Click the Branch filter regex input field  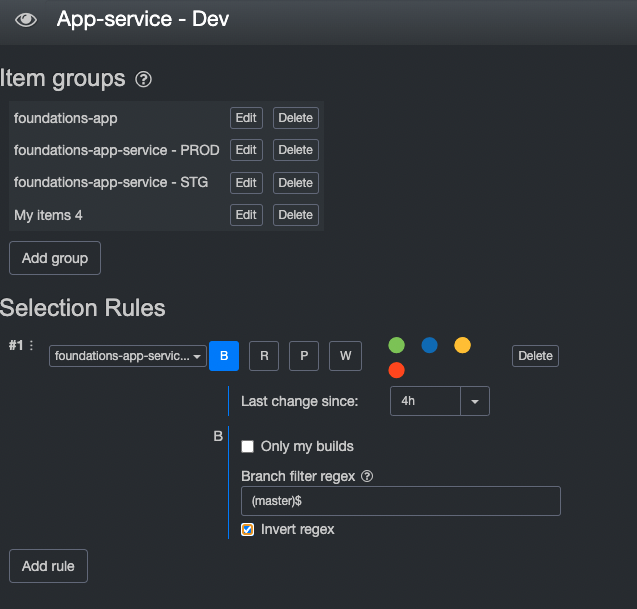tap(400, 501)
